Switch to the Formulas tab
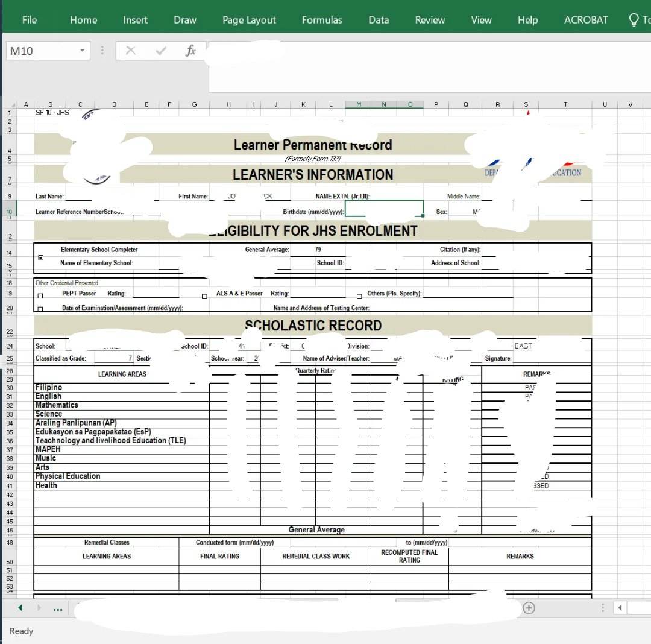 322,20
